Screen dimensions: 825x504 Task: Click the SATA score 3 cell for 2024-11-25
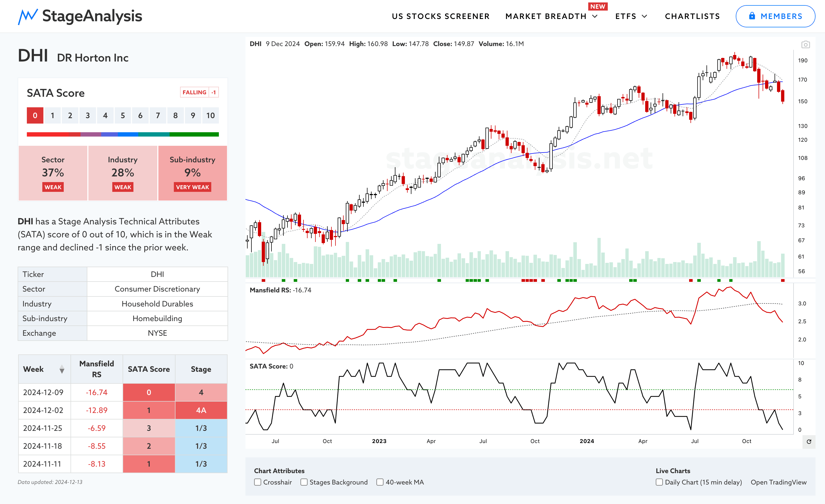tap(149, 428)
